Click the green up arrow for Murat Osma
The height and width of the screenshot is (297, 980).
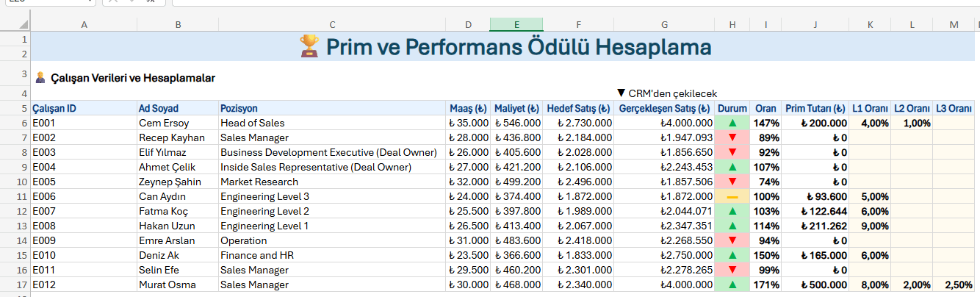click(732, 285)
